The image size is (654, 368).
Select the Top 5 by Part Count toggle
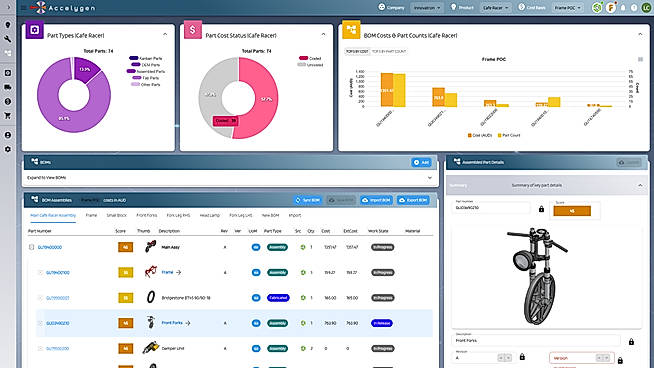pyautogui.click(x=389, y=51)
